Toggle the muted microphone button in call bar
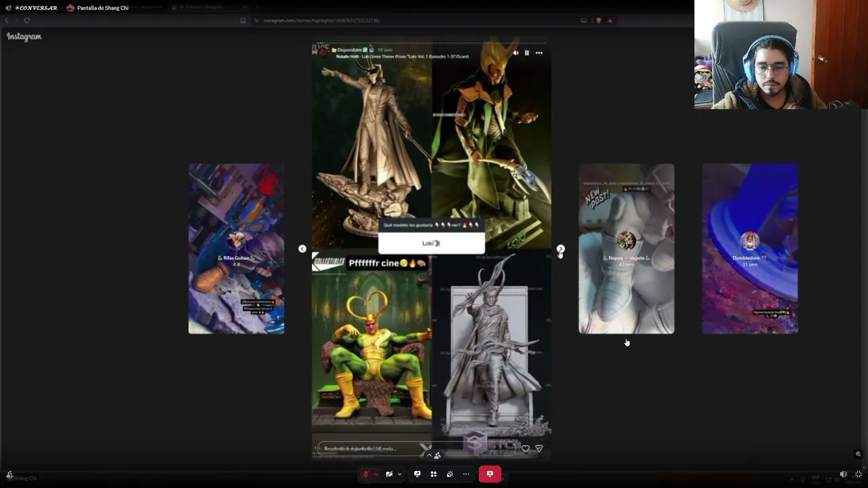 click(366, 474)
